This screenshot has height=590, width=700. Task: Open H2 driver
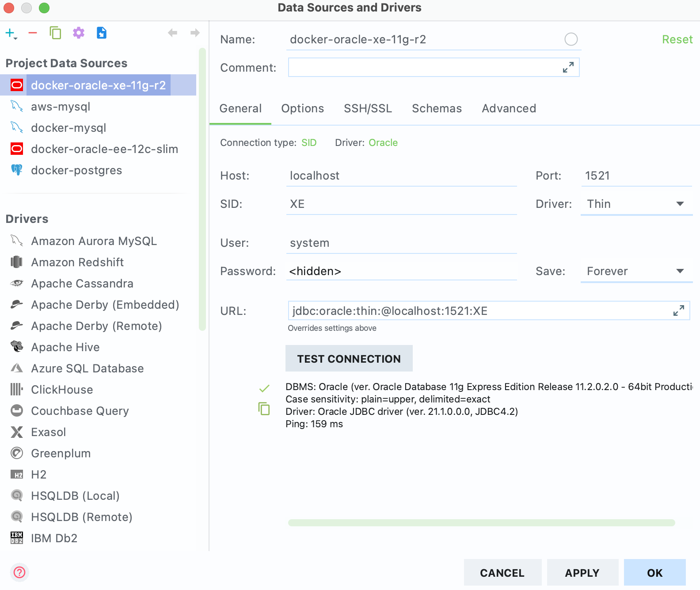[x=98, y=474]
